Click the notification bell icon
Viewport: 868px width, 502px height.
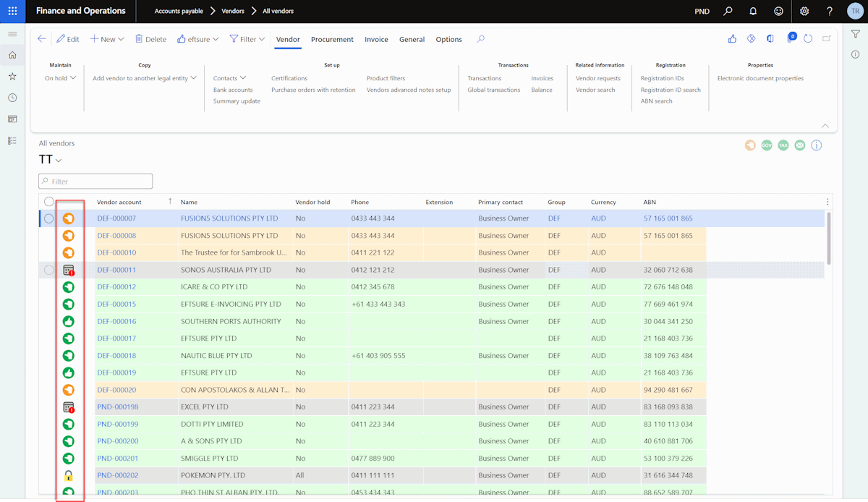(x=753, y=11)
